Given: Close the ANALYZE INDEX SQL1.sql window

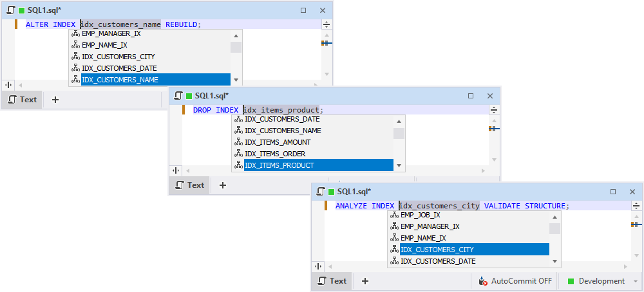Looking at the screenshot, I should coord(632,192).
